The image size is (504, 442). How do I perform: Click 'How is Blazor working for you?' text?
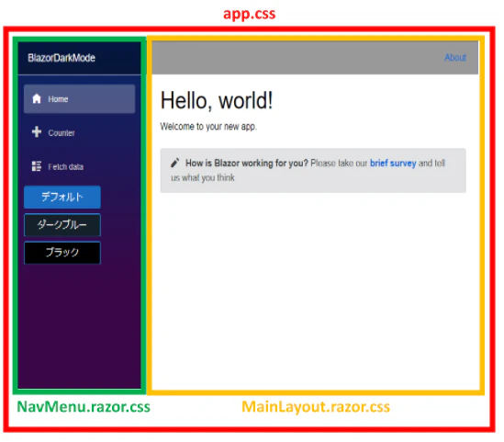pos(247,163)
